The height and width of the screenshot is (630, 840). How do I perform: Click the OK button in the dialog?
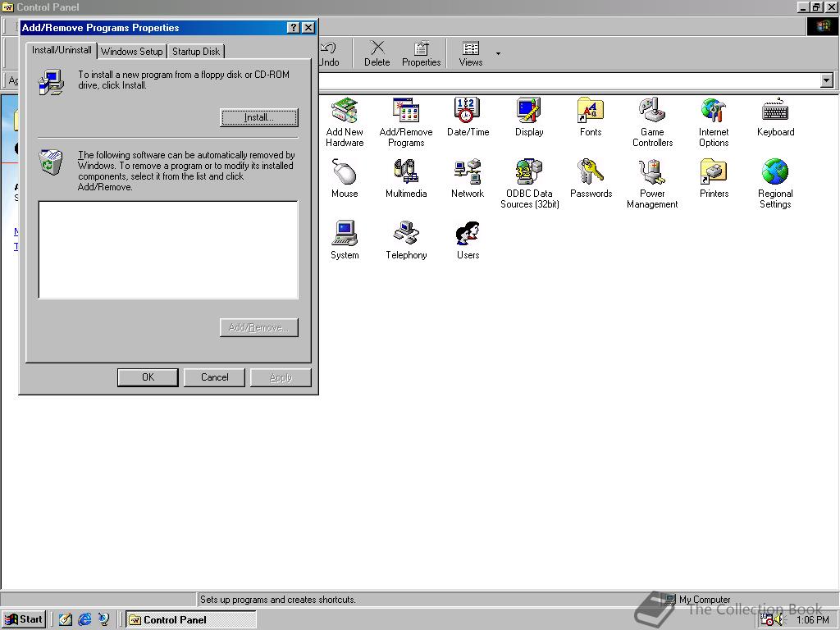[148, 377]
